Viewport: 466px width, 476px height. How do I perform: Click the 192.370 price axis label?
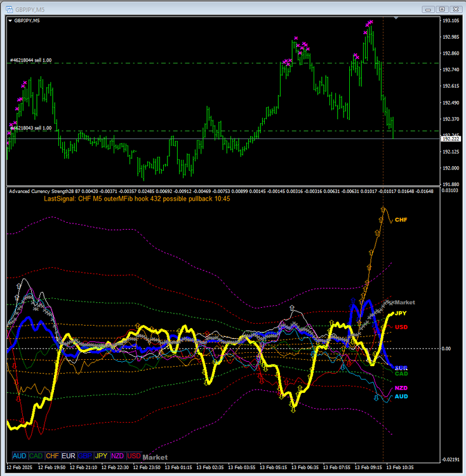(451, 119)
